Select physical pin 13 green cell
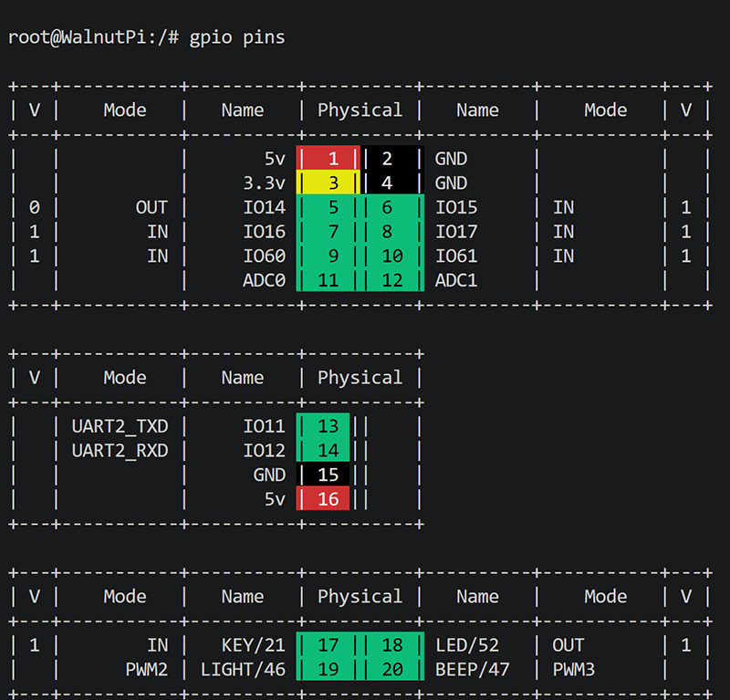 coord(323,425)
